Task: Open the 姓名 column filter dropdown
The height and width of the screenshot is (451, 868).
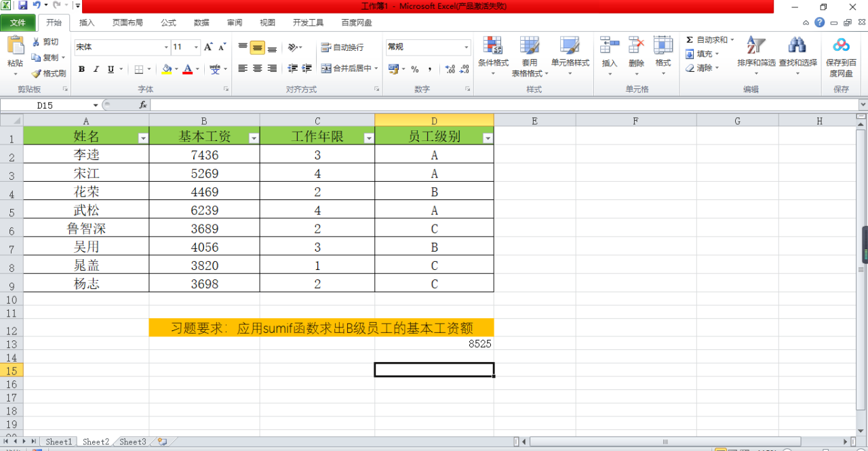Action: pyautogui.click(x=142, y=138)
